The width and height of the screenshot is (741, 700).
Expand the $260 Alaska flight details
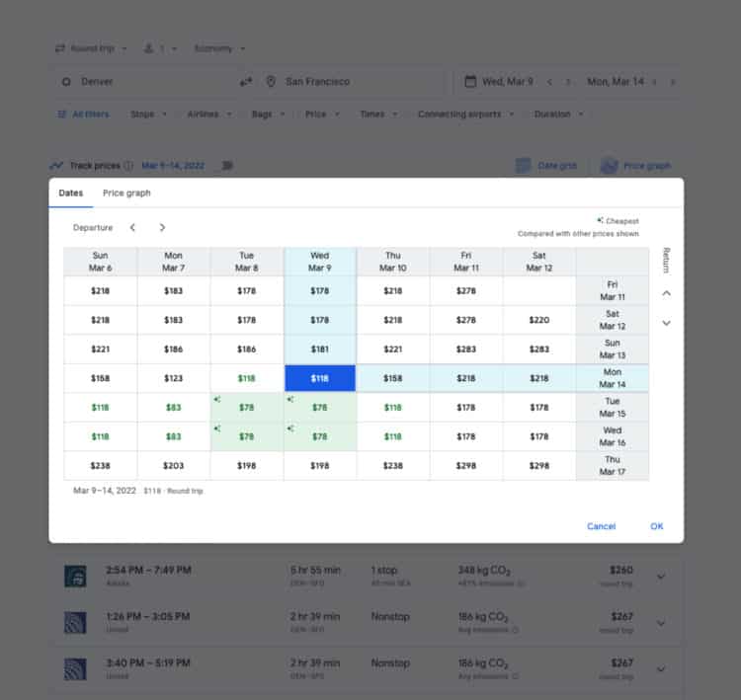661,577
